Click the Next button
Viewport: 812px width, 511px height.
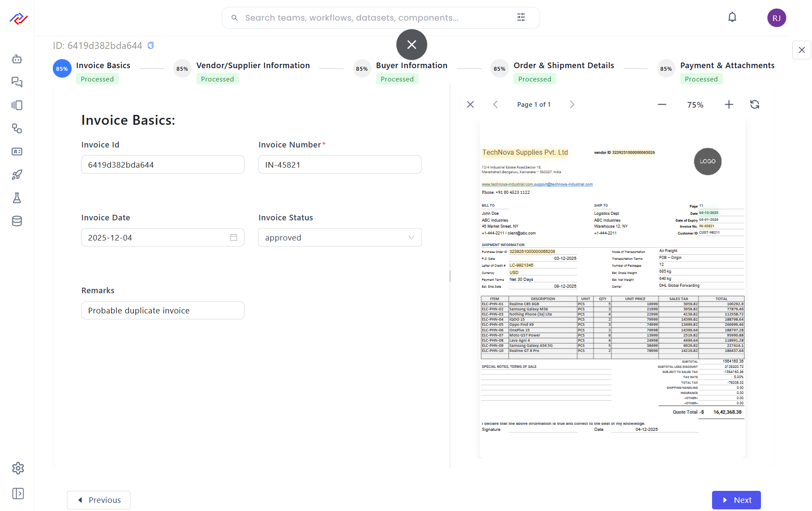736,500
